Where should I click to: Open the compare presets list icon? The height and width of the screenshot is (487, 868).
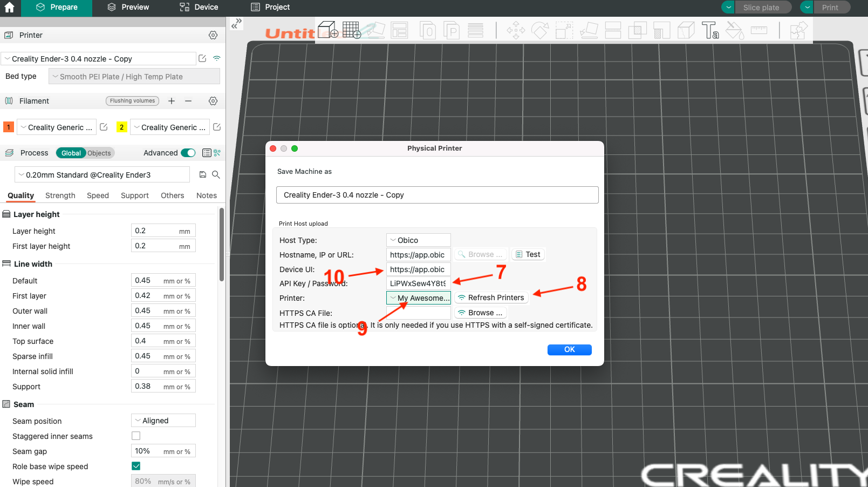[x=207, y=153]
